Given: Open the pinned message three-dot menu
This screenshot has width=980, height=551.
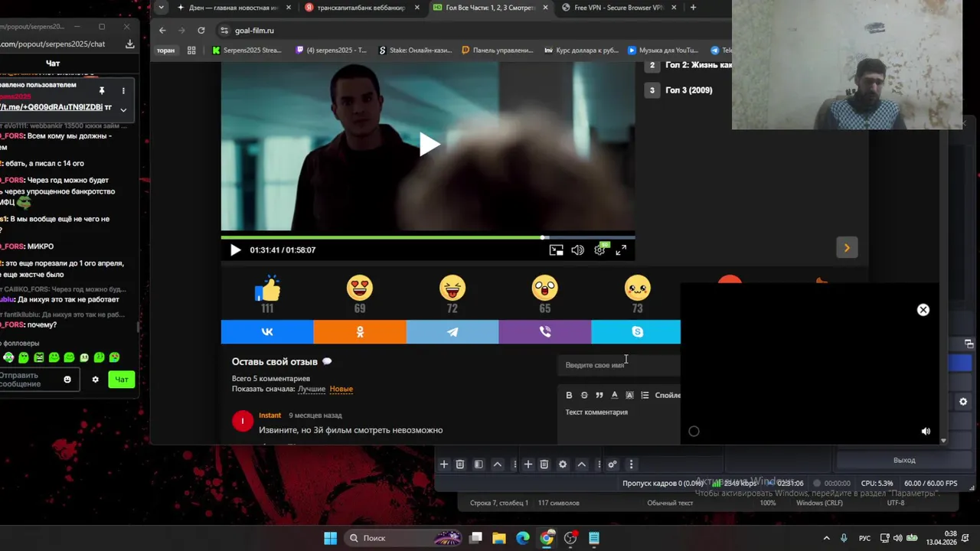Looking at the screenshot, I should click(123, 90).
